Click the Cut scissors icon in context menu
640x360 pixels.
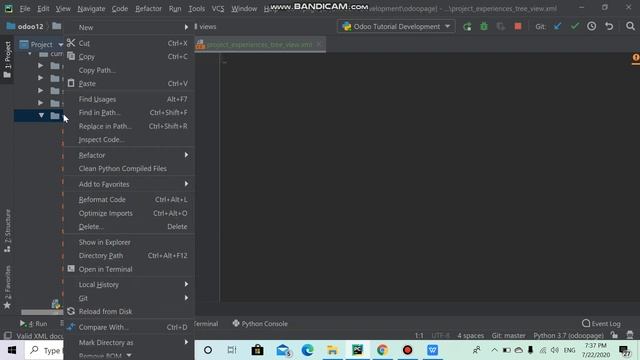click(71, 43)
